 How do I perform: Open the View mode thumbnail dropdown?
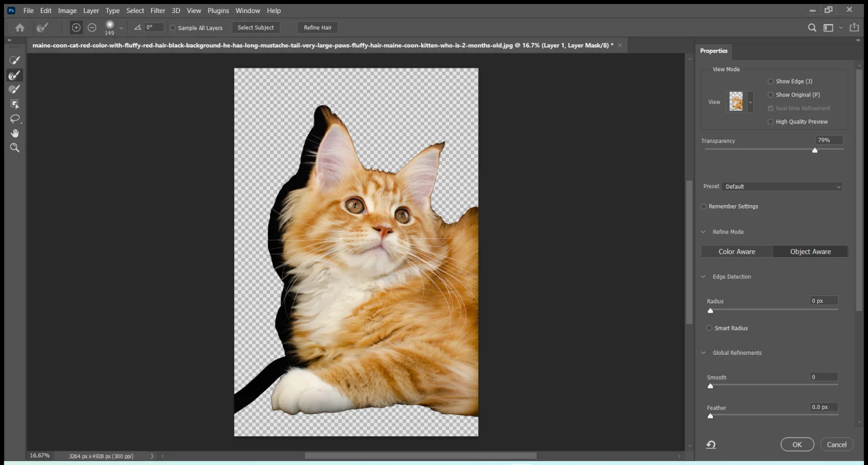750,102
